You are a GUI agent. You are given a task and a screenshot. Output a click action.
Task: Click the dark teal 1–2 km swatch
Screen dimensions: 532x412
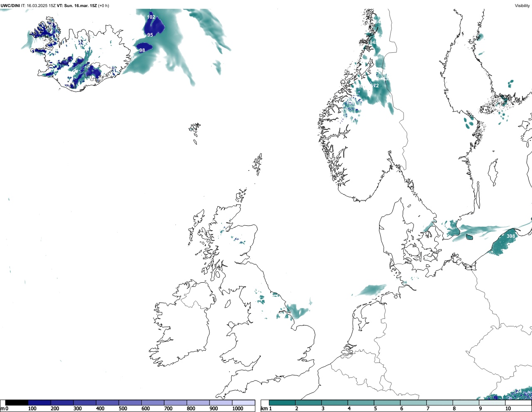pyautogui.click(x=282, y=402)
